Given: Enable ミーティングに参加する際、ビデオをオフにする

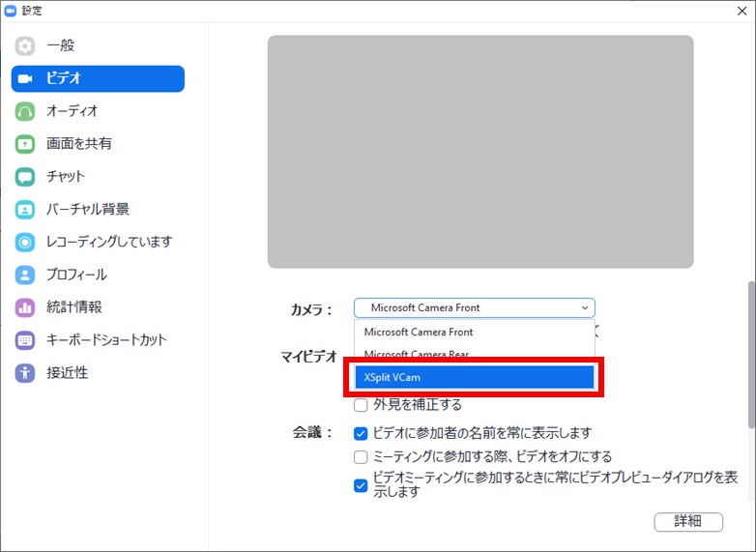Looking at the screenshot, I should (361, 456).
